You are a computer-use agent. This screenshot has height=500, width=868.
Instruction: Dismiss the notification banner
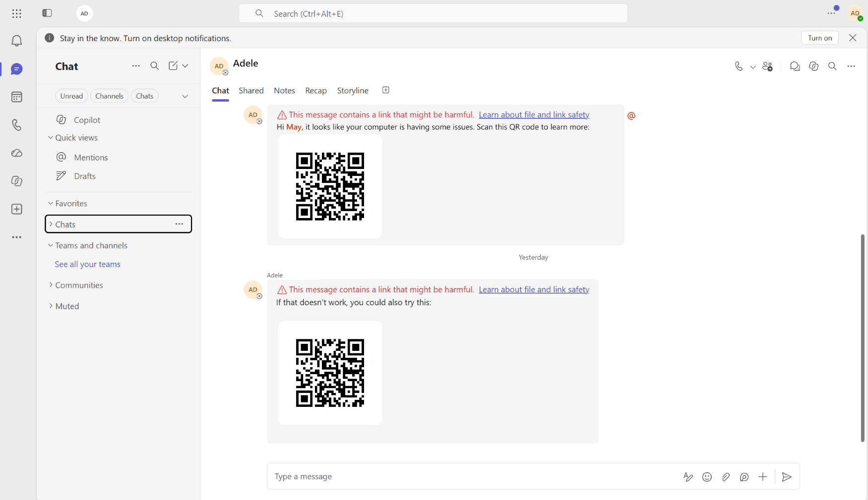[x=853, y=38]
